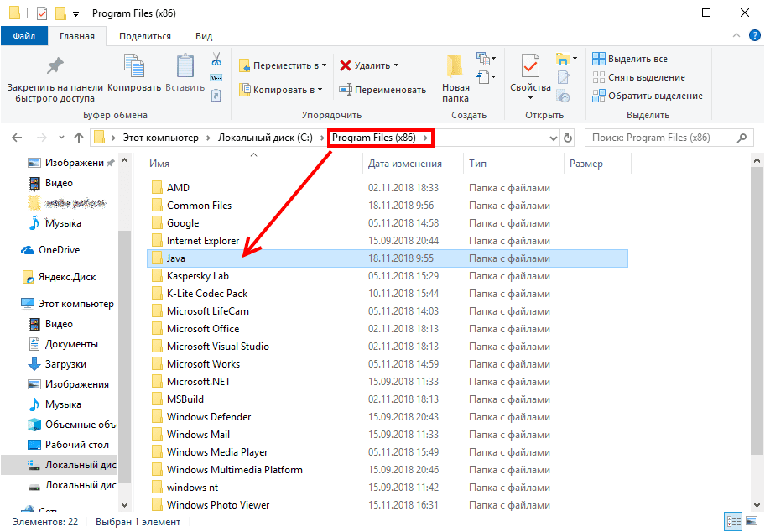The width and height of the screenshot is (765, 532).
Task: Click the Cut scissors icon
Action: point(216,60)
